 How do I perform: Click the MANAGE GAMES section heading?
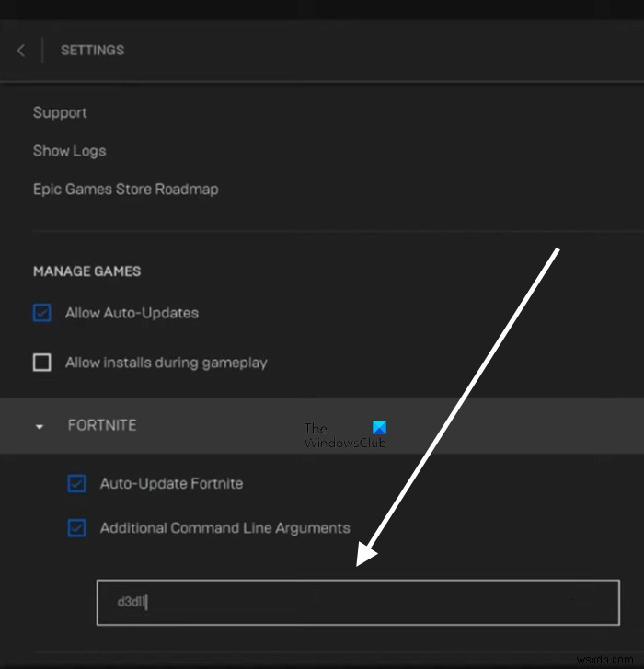(x=86, y=271)
